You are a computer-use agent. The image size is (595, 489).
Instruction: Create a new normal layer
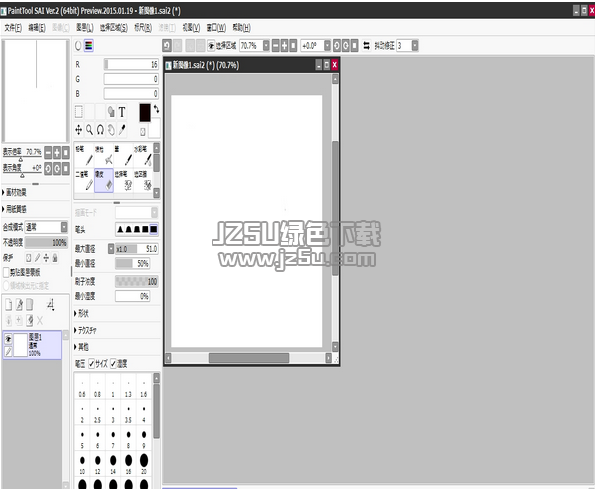pyautogui.click(x=9, y=304)
